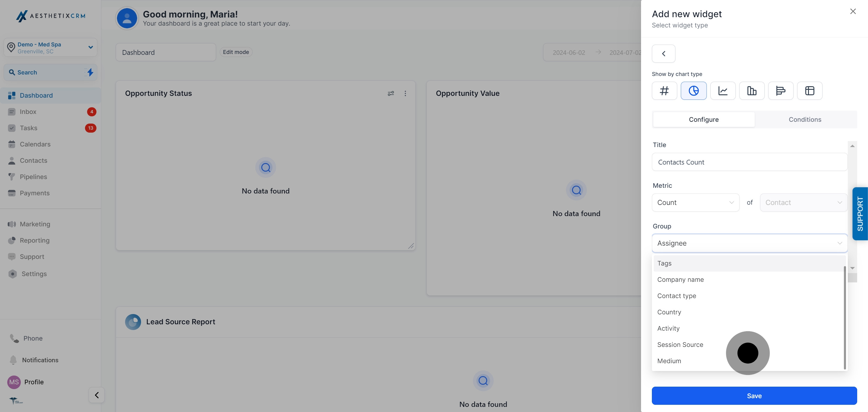868x412 pixels.
Task: Select the number chart type icon
Action: pos(664,91)
